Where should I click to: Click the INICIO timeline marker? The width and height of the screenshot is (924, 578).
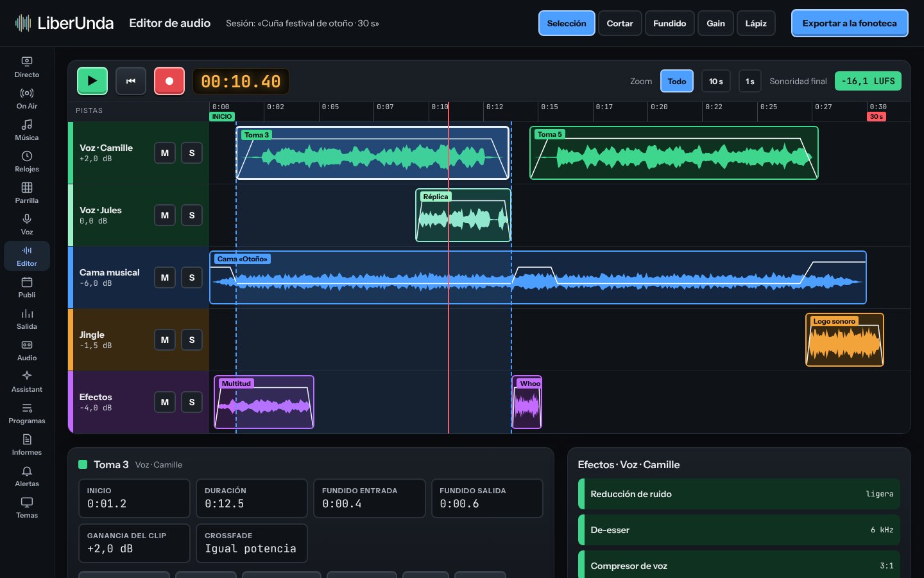point(222,117)
